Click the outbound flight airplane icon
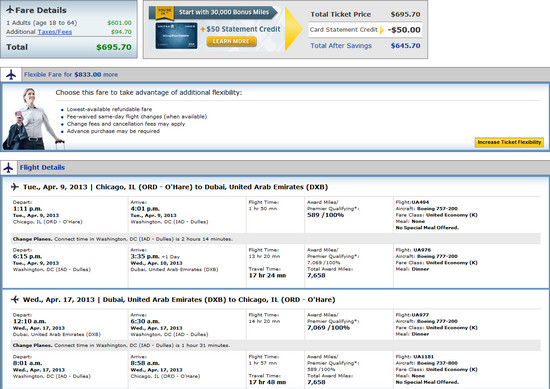The image size is (550, 389). [15, 187]
